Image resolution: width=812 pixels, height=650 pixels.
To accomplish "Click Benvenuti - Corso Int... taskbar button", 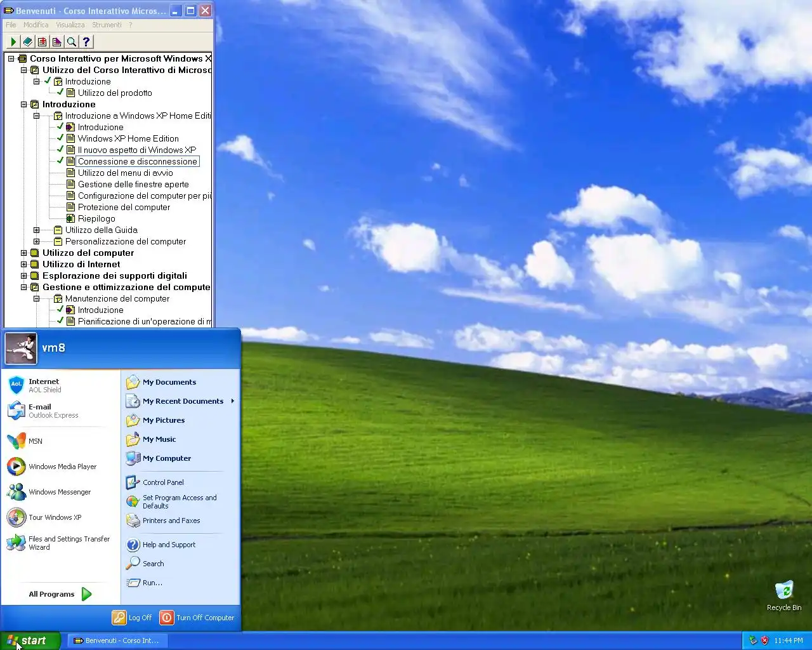I will tap(117, 640).
